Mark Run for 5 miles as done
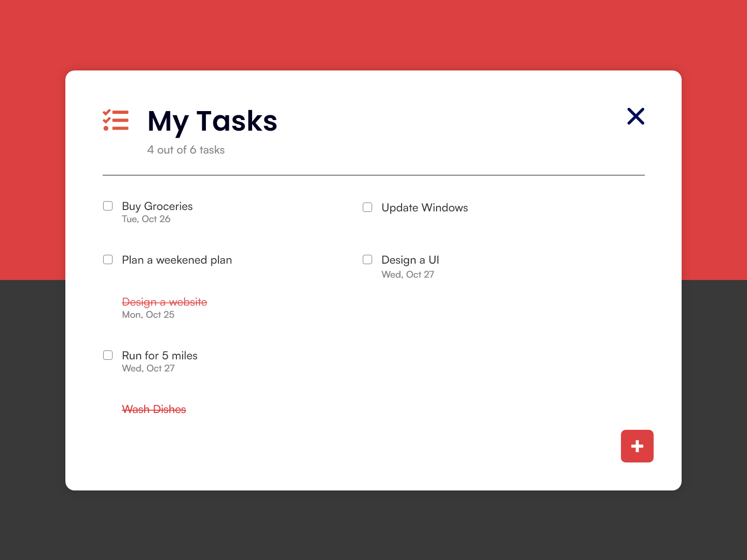The image size is (747, 560). [x=108, y=355]
